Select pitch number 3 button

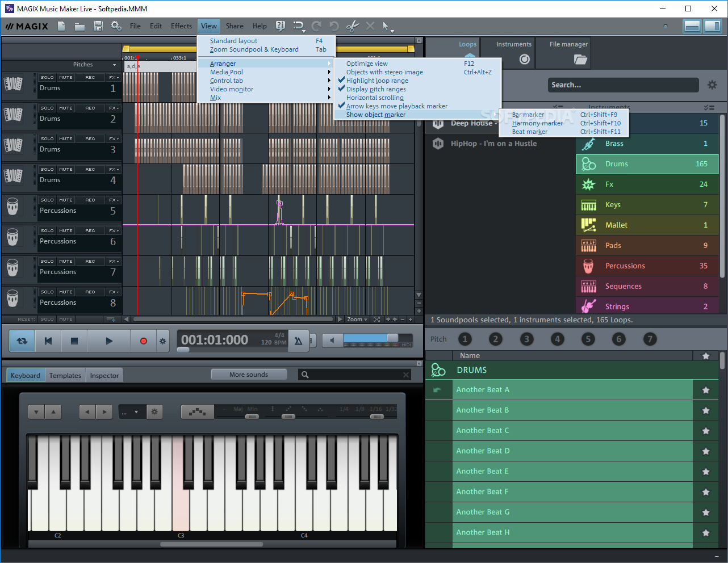pos(526,339)
